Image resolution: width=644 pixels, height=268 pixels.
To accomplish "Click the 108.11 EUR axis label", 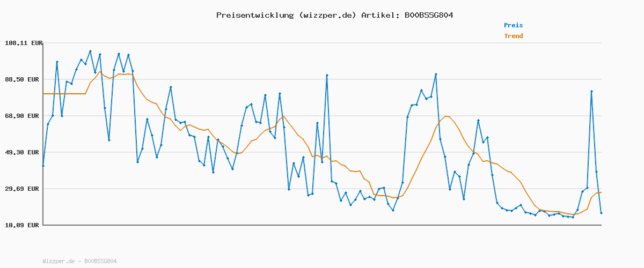I will point(23,43).
